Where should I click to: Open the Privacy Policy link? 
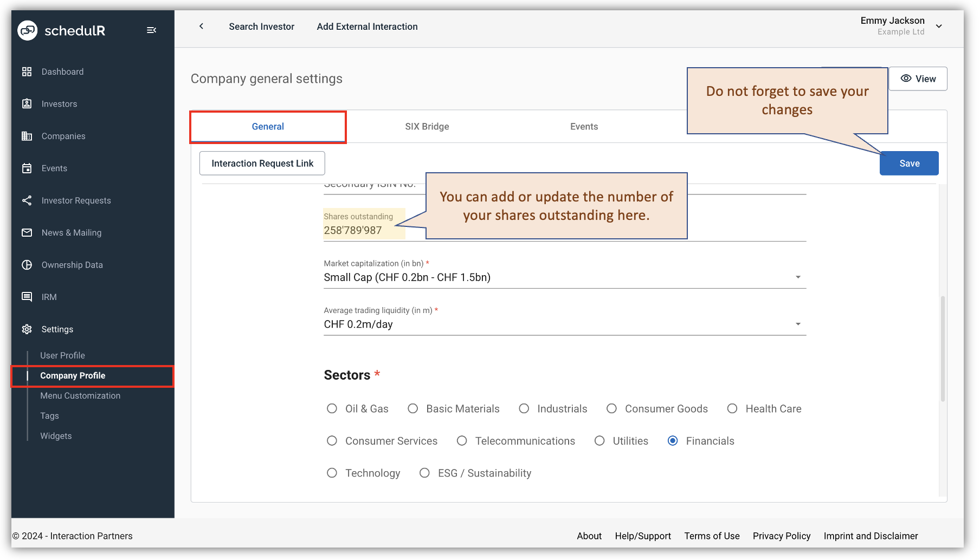(782, 536)
